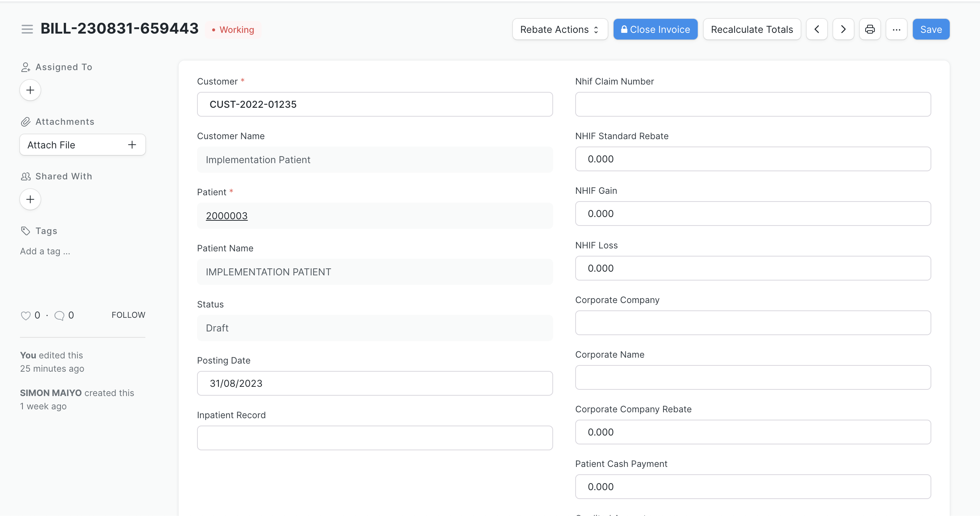This screenshot has width=980, height=516.
Task: Share the document with plus button
Action: 30,199
